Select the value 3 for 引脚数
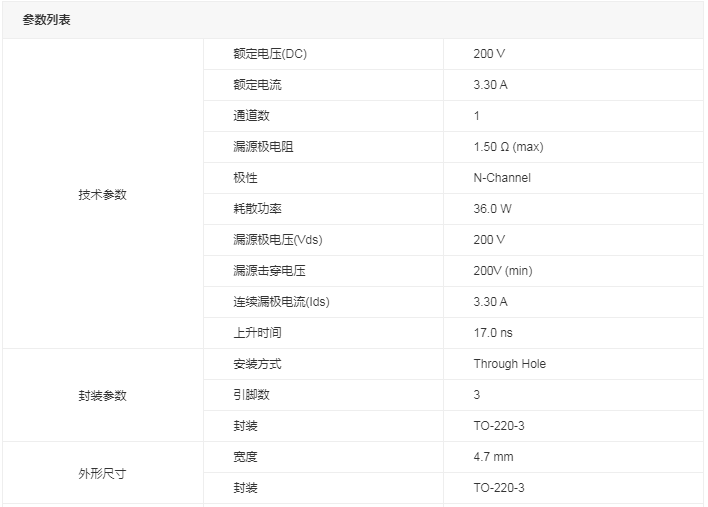The image size is (708, 507). click(x=477, y=395)
